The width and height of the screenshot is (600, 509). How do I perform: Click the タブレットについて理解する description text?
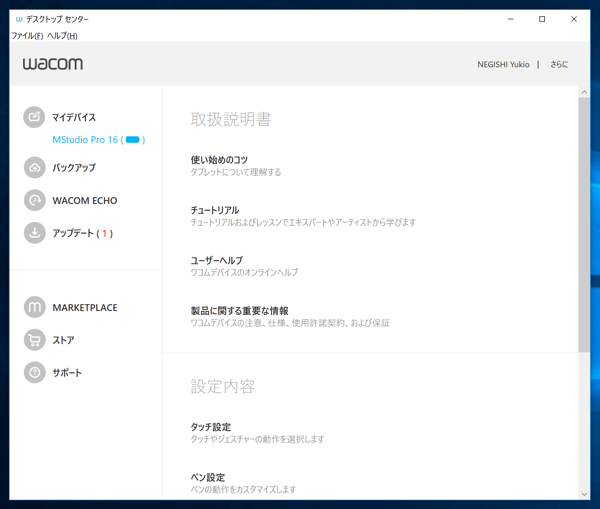point(236,172)
